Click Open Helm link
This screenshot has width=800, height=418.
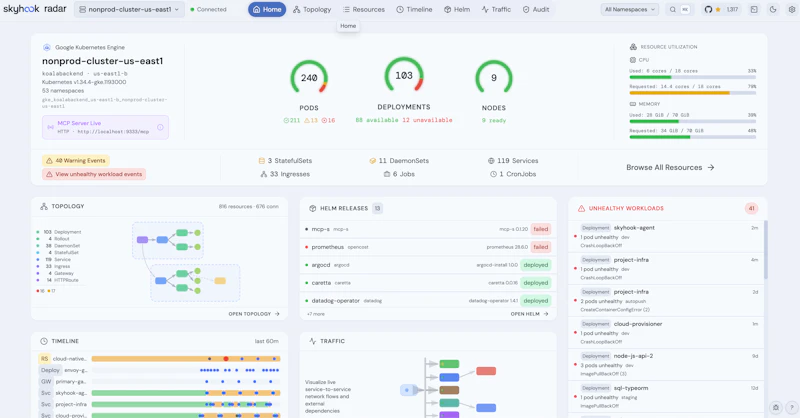click(529, 314)
